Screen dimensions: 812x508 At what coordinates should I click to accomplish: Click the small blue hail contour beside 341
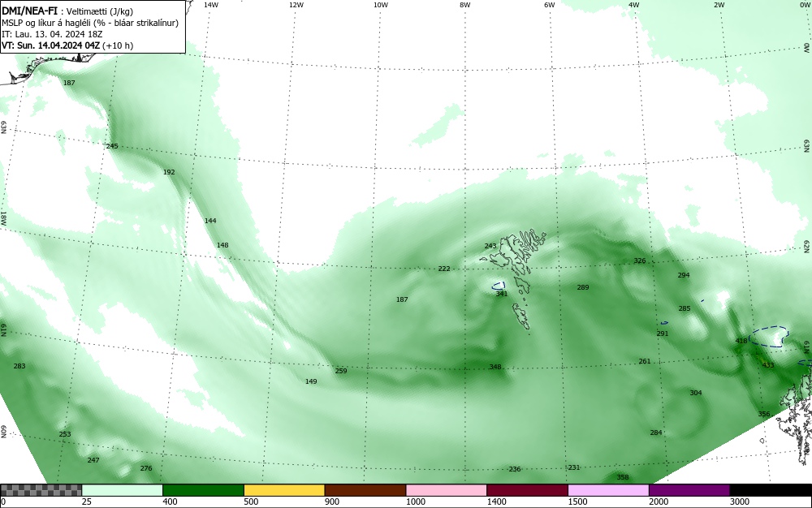pyautogui.click(x=499, y=286)
